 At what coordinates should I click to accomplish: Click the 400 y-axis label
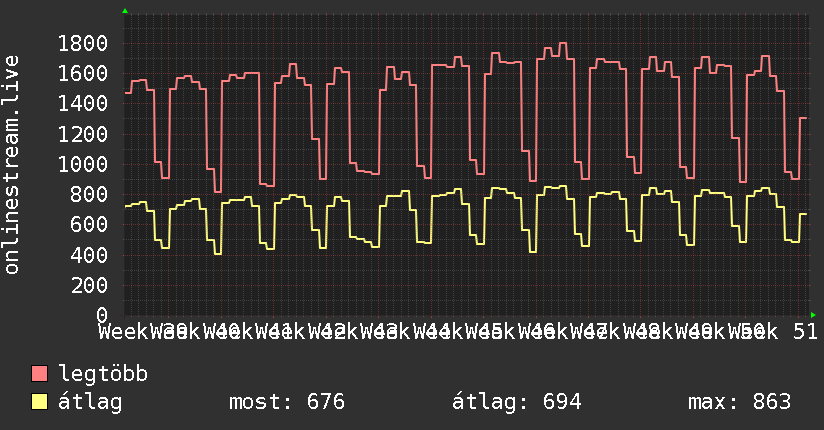coord(89,255)
